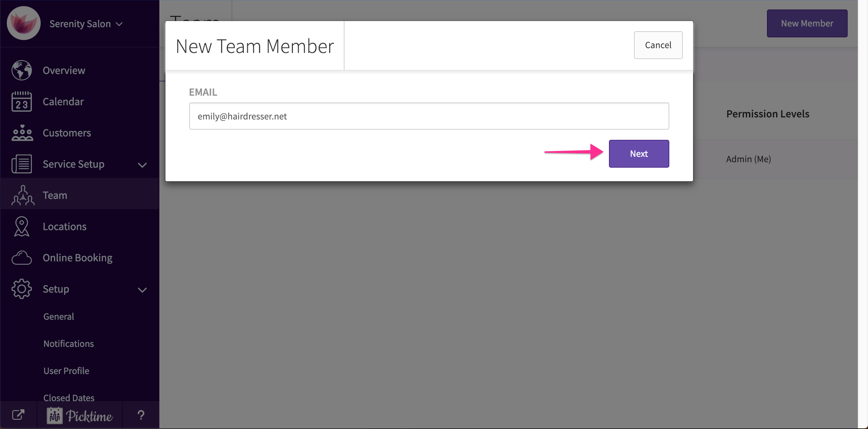The height and width of the screenshot is (429, 868).
Task: Click the Locations map pin icon
Action: click(22, 226)
